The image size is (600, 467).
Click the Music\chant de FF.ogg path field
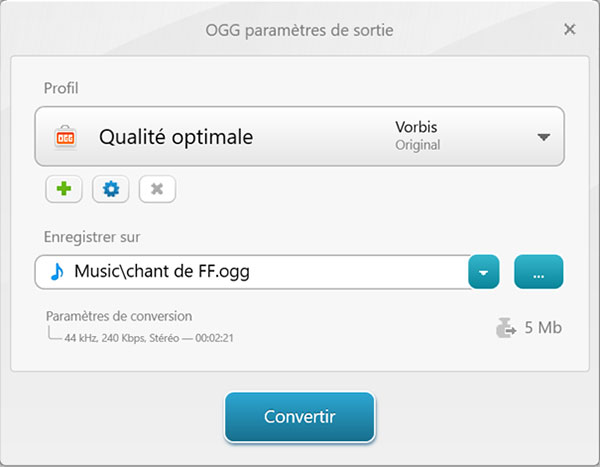click(x=260, y=271)
